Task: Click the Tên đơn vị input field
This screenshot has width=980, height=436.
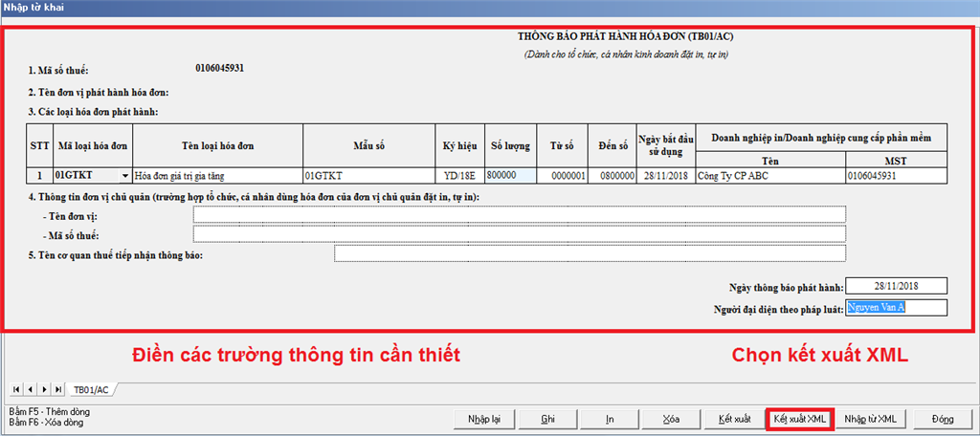Action: pos(519,214)
